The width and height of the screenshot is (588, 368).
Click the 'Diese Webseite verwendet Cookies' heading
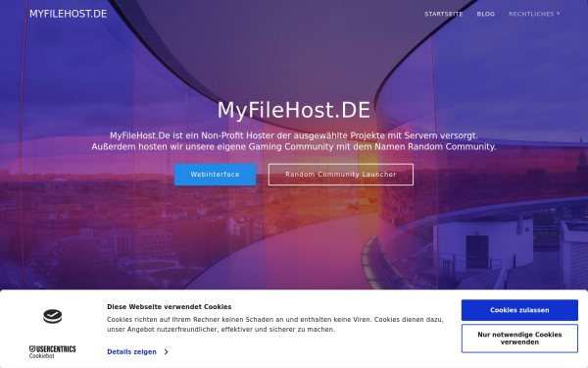170,307
